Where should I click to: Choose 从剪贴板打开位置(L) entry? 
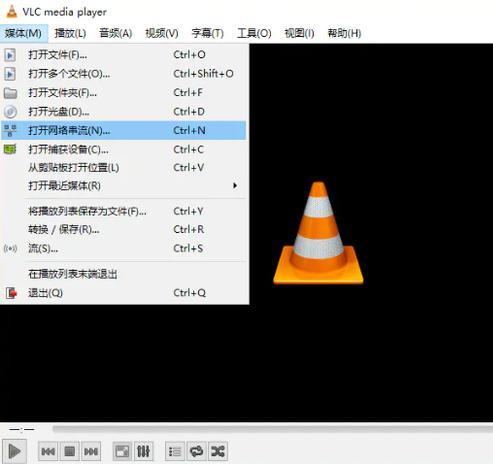tap(123, 168)
